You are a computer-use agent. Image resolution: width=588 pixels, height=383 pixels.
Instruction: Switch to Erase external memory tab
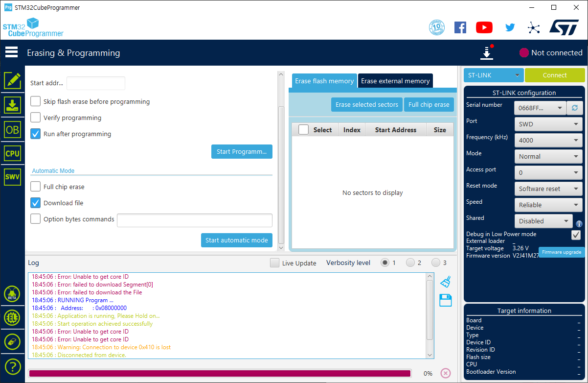coord(395,81)
